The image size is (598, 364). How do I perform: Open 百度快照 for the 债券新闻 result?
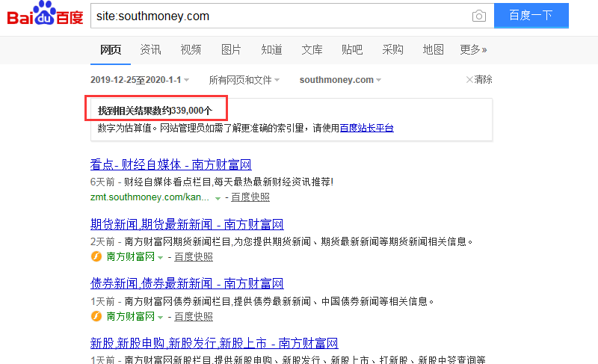(194, 317)
